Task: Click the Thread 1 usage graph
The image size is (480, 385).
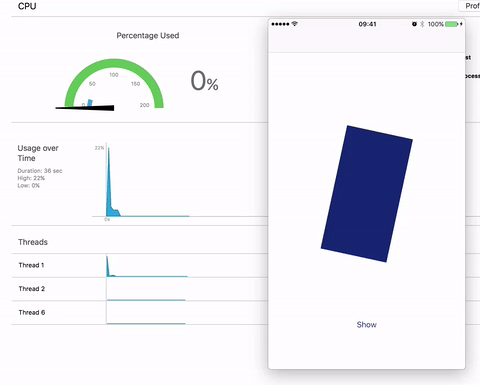Action: pos(147,266)
